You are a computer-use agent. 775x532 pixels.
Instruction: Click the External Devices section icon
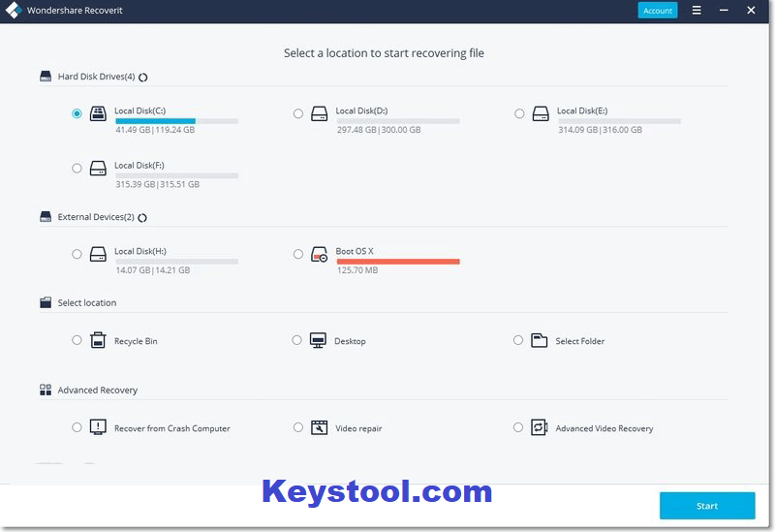point(46,216)
